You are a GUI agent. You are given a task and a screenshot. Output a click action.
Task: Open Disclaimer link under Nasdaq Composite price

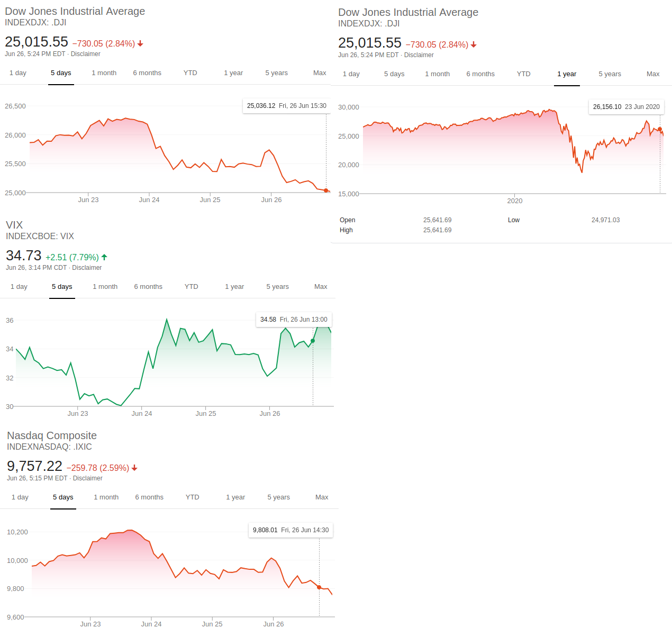(x=88, y=478)
